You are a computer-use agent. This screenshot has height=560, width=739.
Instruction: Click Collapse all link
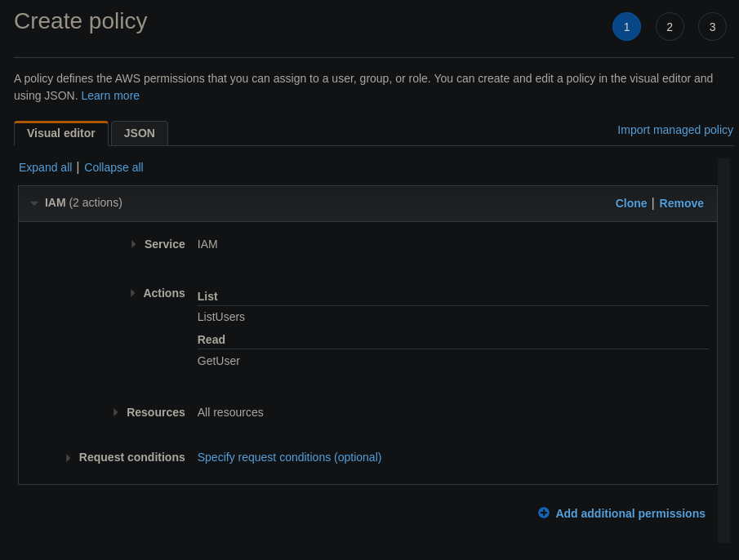(x=114, y=167)
